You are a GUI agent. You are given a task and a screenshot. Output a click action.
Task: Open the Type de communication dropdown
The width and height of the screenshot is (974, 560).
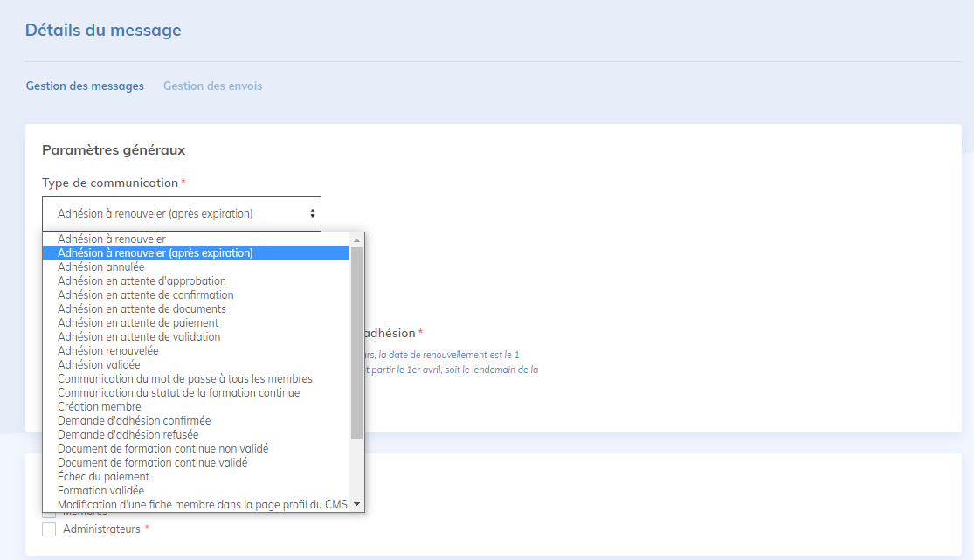coord(181,213)
